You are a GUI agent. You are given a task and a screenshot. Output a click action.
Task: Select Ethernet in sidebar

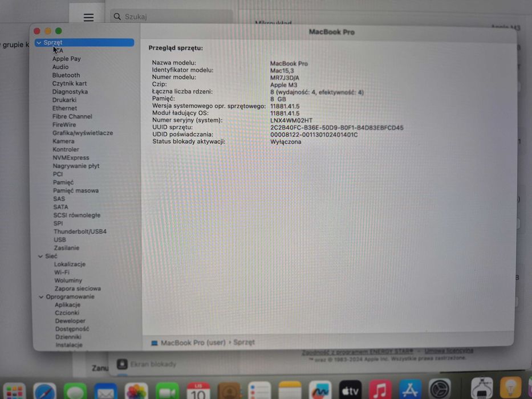(65, 108)
